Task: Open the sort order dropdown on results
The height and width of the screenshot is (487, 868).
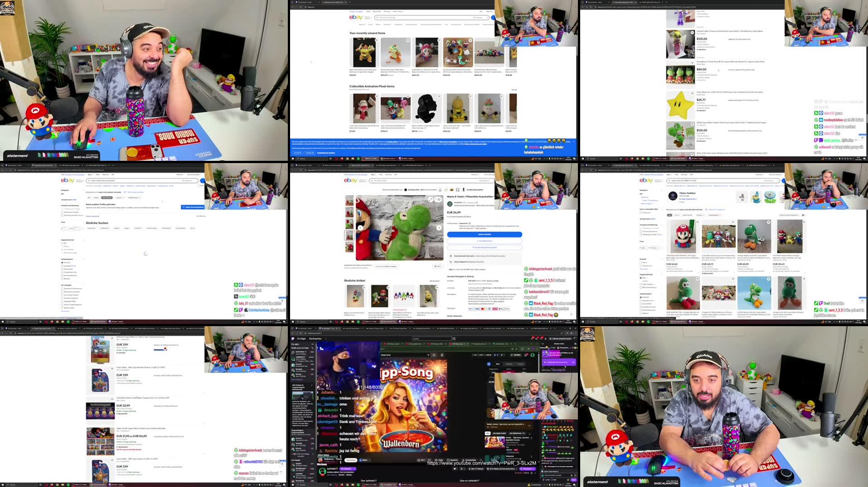Action: pyautogui.click(x=789, y=215)
